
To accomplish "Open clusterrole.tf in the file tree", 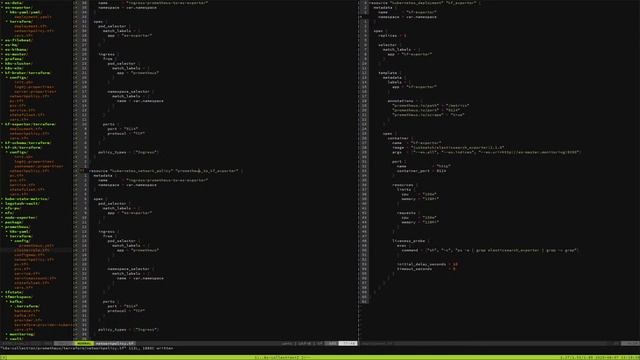I will [x=32, y=250].
